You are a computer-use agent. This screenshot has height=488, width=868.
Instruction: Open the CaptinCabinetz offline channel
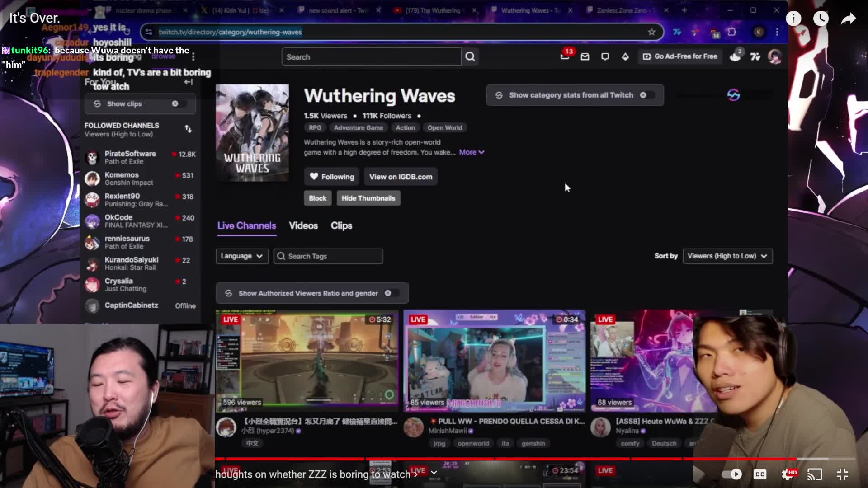tap(140, 305)
